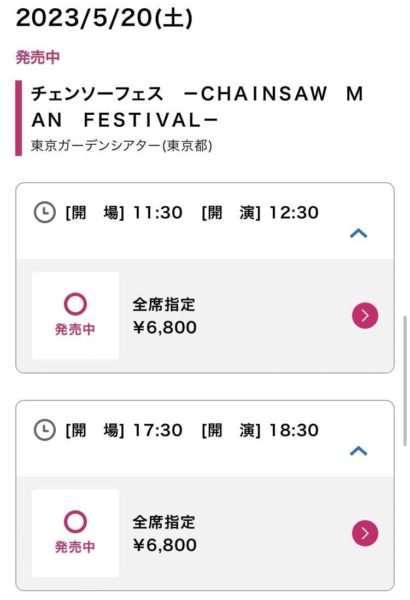The image size is (410, 600).
Task: Select the availability circle icon in the 12:30 show
Action: [x=75, y=304]
